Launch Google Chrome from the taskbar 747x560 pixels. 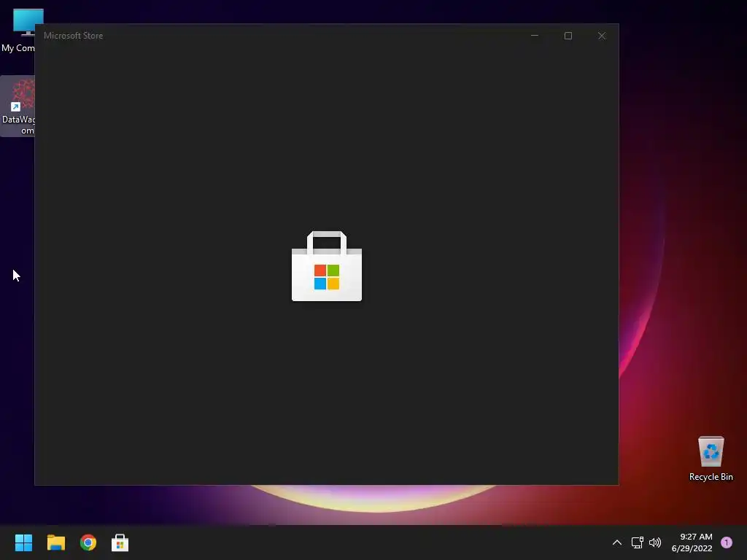[88, 542]
